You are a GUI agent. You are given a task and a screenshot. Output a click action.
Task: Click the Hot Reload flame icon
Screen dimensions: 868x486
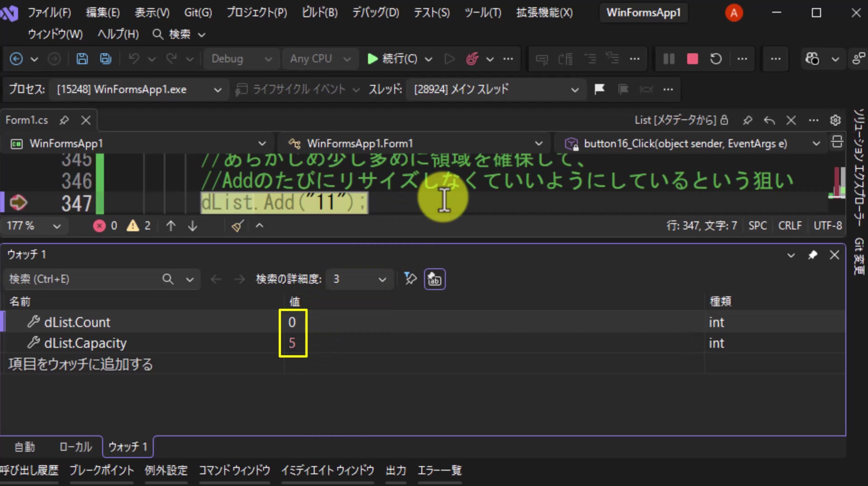472,59
